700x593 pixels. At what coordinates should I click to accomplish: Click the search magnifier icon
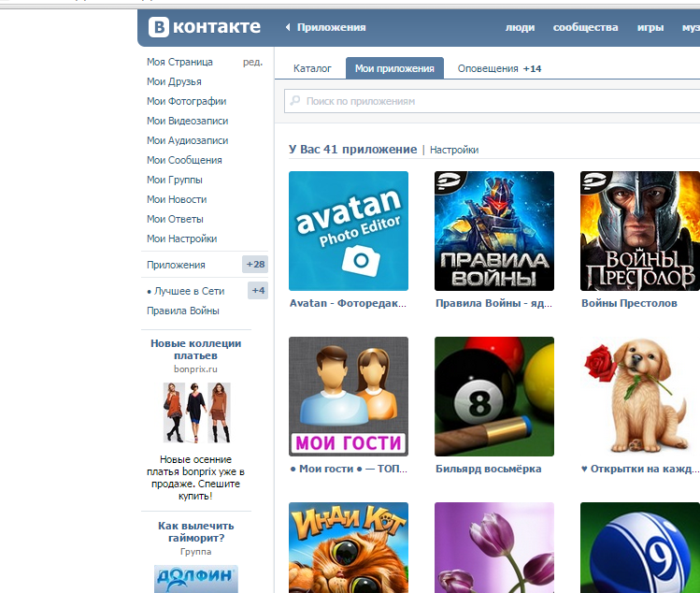coord(295,100)
